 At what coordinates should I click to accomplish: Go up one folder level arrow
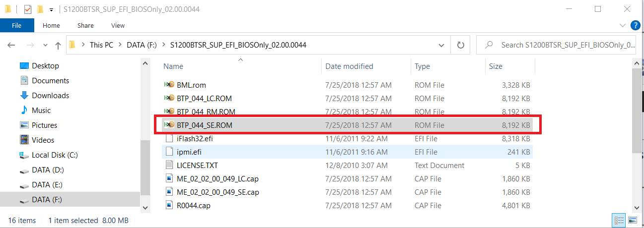click(58, 45)
